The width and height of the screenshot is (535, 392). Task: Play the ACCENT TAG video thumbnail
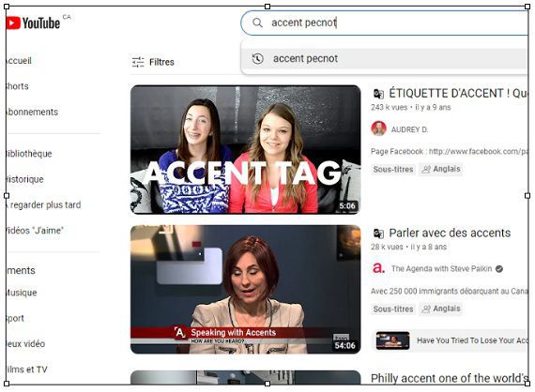(245, 149)
